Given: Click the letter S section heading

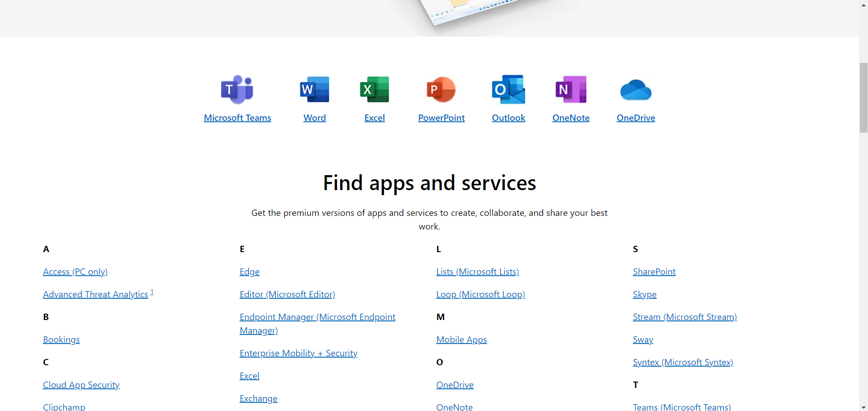Looking at the screenshot, I should [636, 249].
